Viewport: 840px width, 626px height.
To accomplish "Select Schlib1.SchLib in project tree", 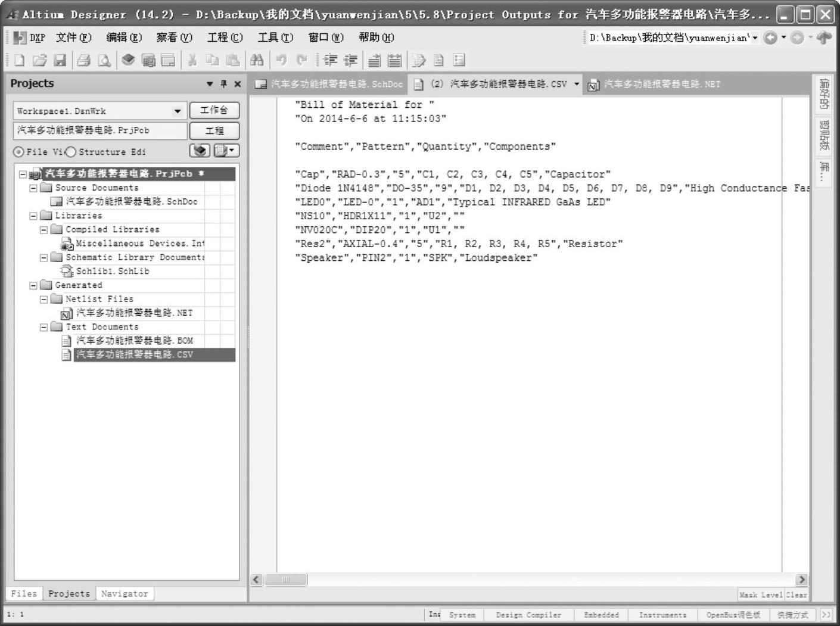I will pos(113,272).
